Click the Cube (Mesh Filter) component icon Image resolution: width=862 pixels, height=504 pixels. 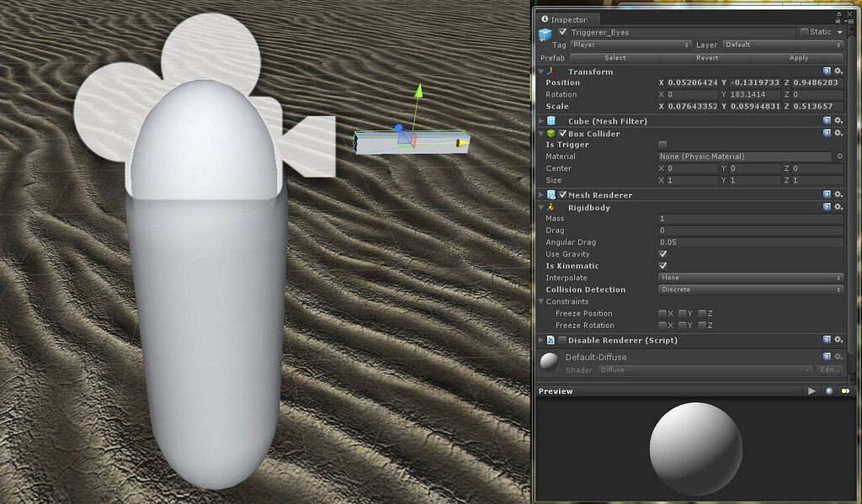(x=552, y=120)
